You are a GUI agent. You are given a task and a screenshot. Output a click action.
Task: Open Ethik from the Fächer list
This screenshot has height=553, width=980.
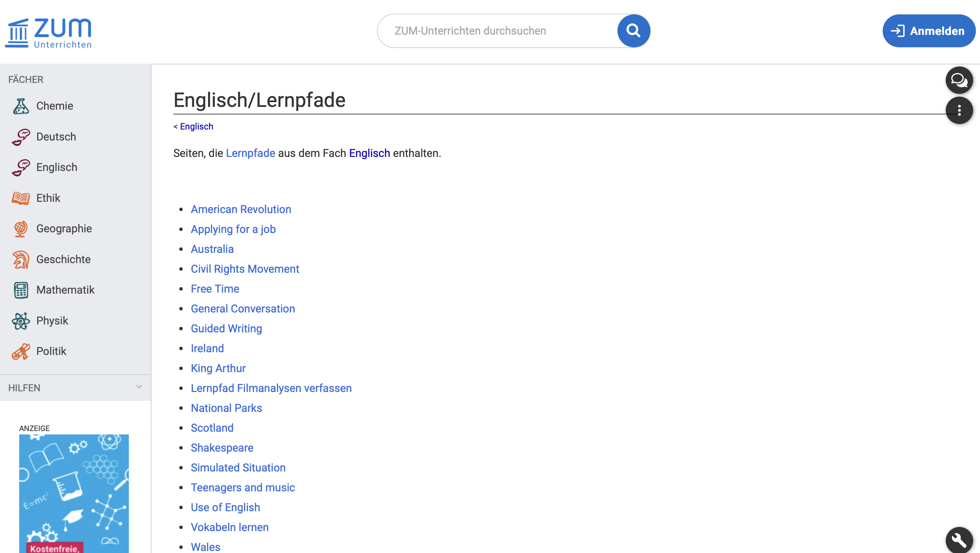tap(48, 198)
